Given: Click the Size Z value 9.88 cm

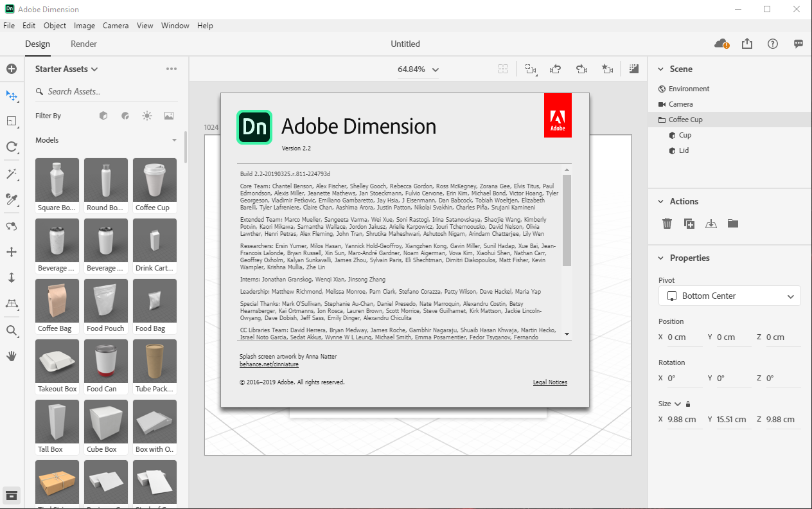Looking at the screenshot, I should pyautogui.click(x=783, y=419).
